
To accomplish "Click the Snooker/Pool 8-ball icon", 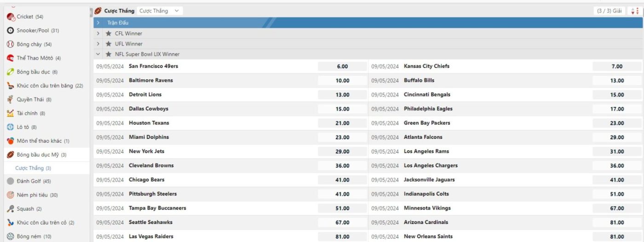I will click(11, 31).
